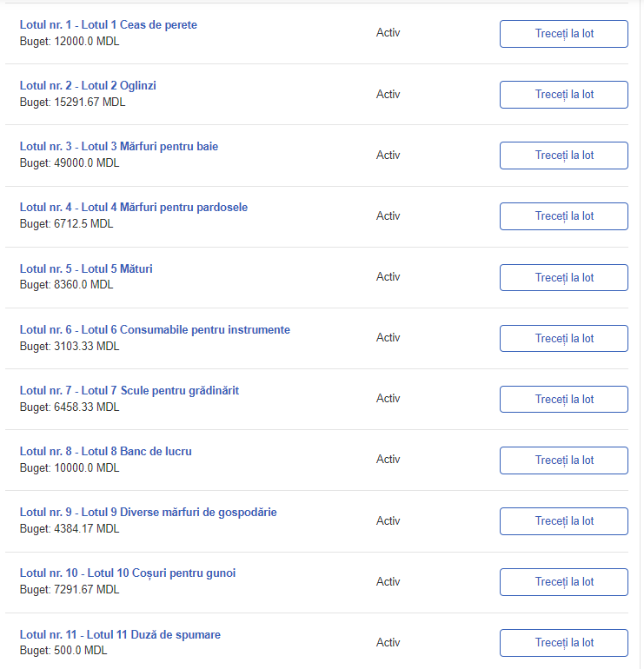Open Lotul 3 Mărfuri pentru baie
The image size is (644, 669).
tap(119, 146)
